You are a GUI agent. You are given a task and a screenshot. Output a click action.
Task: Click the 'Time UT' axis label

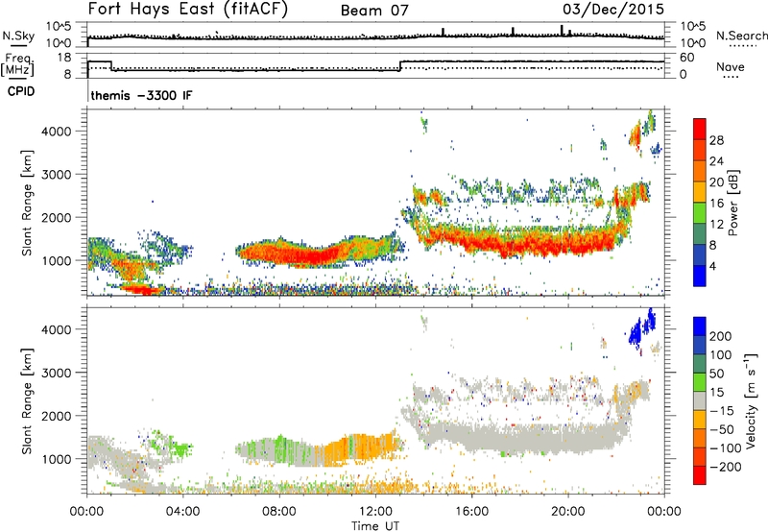[x=375, y=526]
